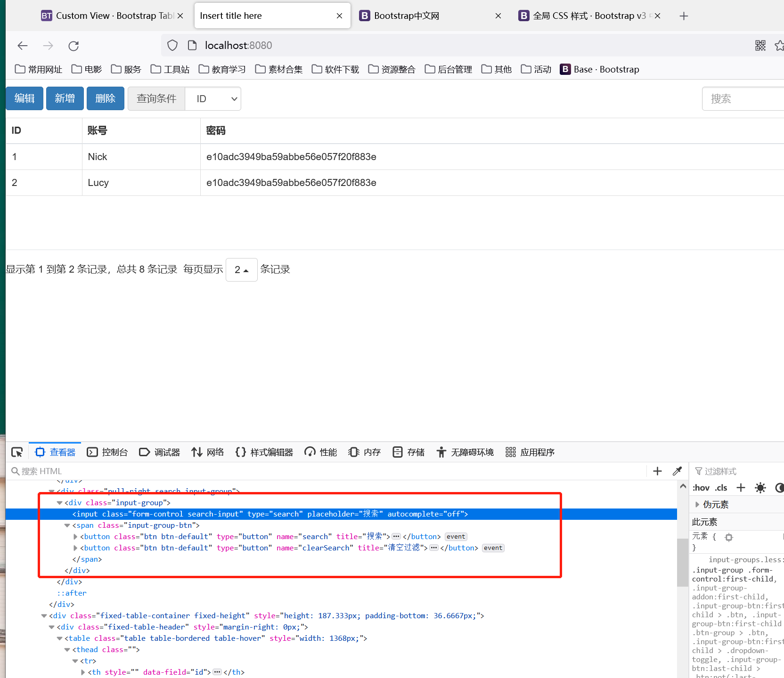Click the 删除 delete button
The height and width of the screenshot is (678, 784).
[106, 98]
